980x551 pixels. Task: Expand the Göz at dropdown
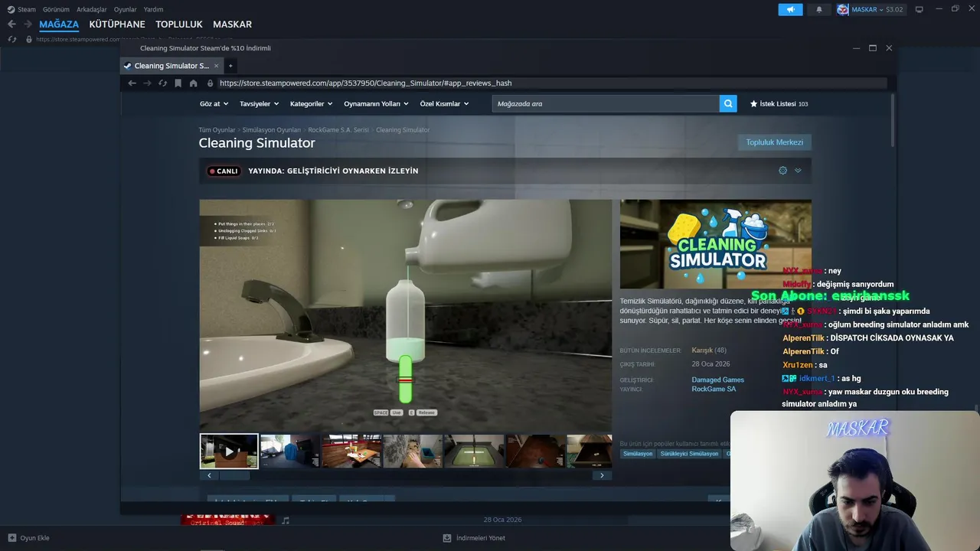[214, 103]
